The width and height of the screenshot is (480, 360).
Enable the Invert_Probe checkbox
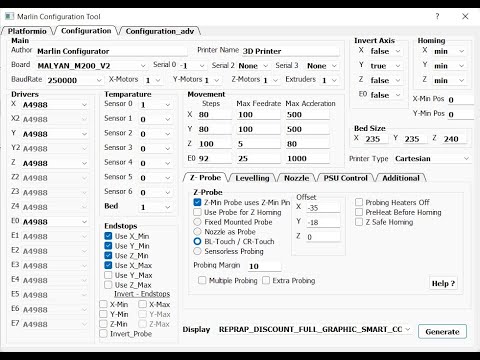click(103, 333)
